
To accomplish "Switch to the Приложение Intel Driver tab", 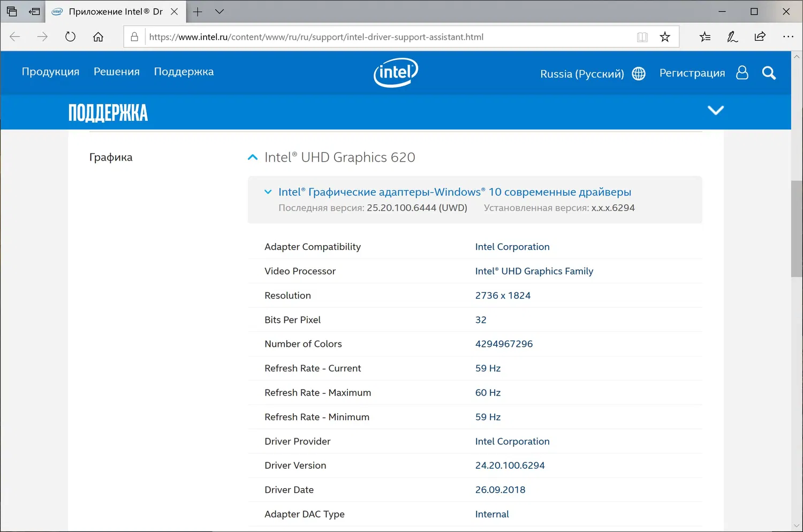I will point(112,11).
